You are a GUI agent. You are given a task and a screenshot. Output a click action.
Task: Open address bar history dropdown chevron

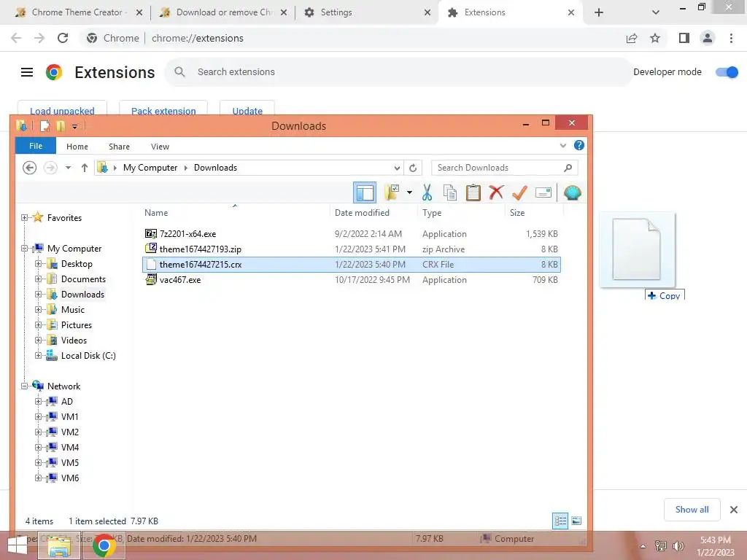tap(397, 168)
